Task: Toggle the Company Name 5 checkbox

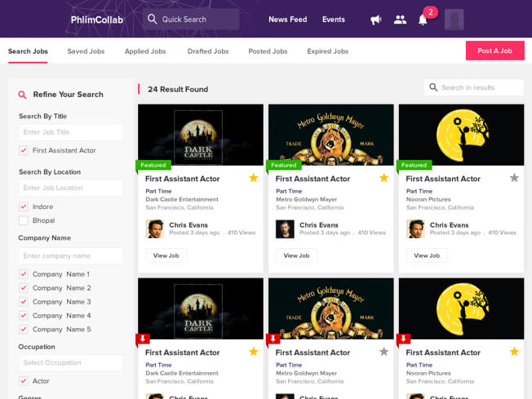Action: tap(24, 329)
